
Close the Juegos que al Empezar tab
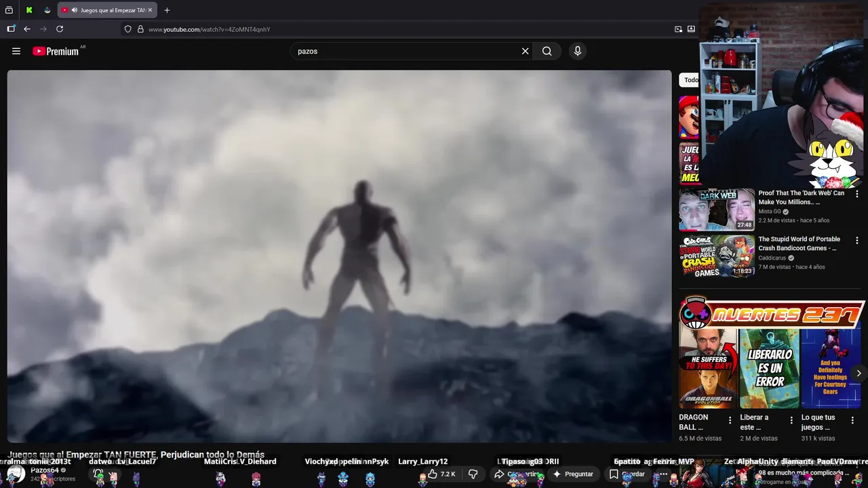click(x=150, y=10)
